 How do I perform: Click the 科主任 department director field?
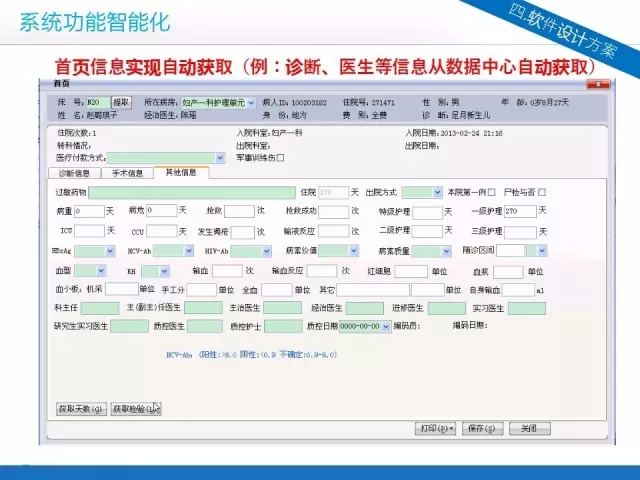click(x=101, y=308)
